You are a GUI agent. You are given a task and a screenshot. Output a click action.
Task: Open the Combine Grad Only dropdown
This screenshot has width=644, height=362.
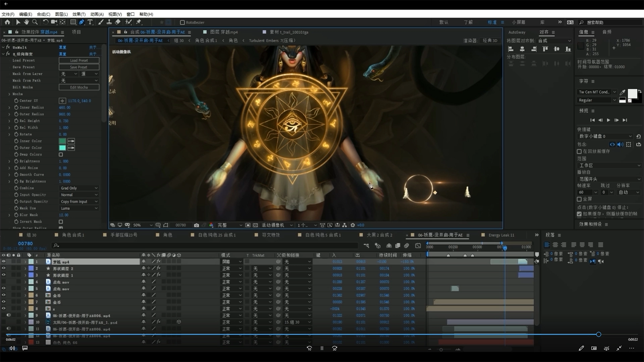click(x=79, y=188)
